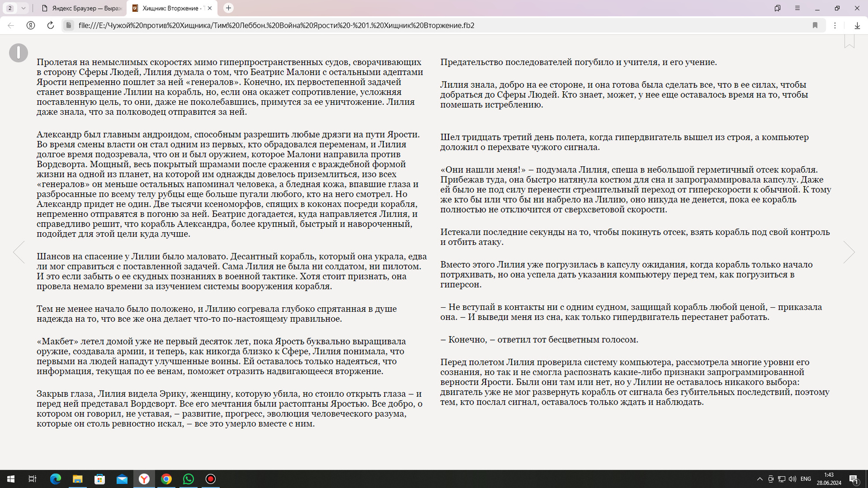Screen dimensions: 868x488
Task: Expand the tab list dropdown arrow
Action: pos(23,8)
